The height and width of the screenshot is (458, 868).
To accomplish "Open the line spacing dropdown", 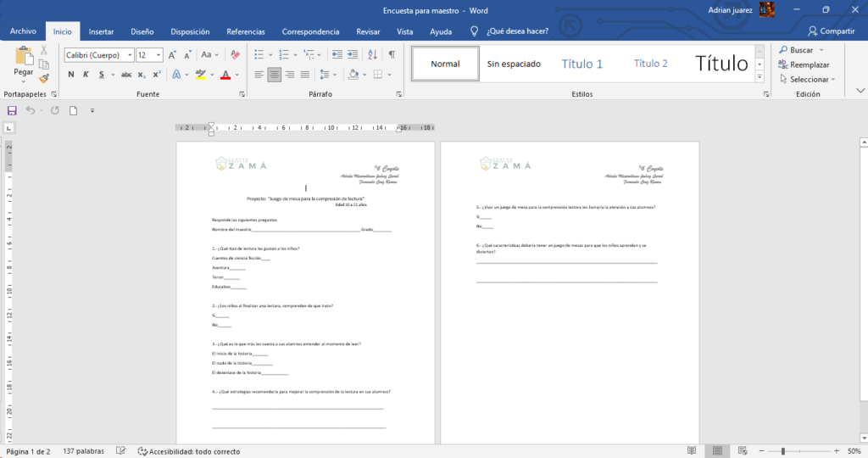I will click(x=329, y=75).
